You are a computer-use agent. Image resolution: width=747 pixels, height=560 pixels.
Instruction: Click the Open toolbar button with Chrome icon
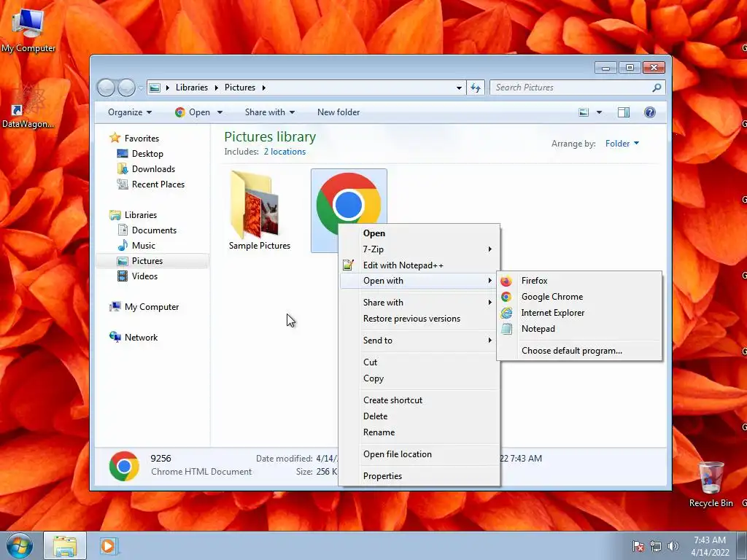coord(193,112)
